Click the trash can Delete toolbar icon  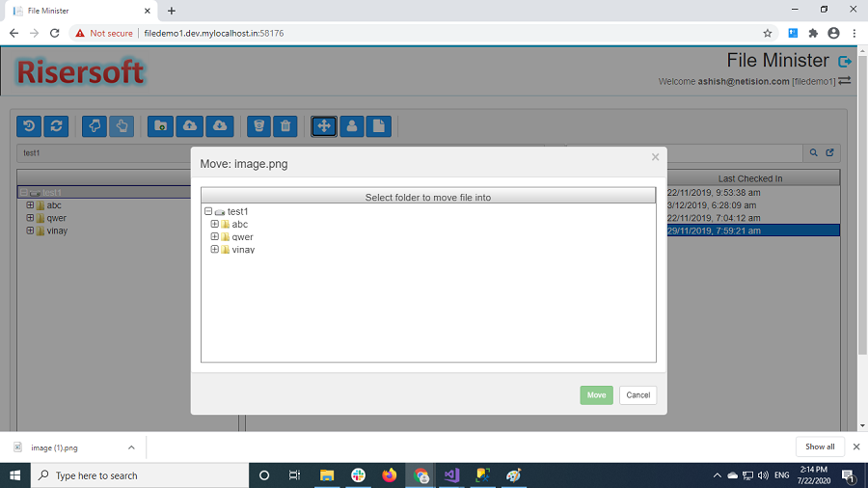pyautogui.click(x=286, y=126)
